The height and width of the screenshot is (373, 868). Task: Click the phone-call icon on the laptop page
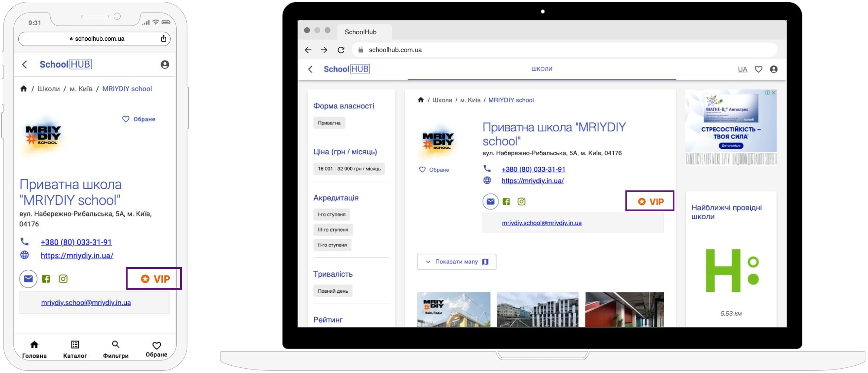487,169
